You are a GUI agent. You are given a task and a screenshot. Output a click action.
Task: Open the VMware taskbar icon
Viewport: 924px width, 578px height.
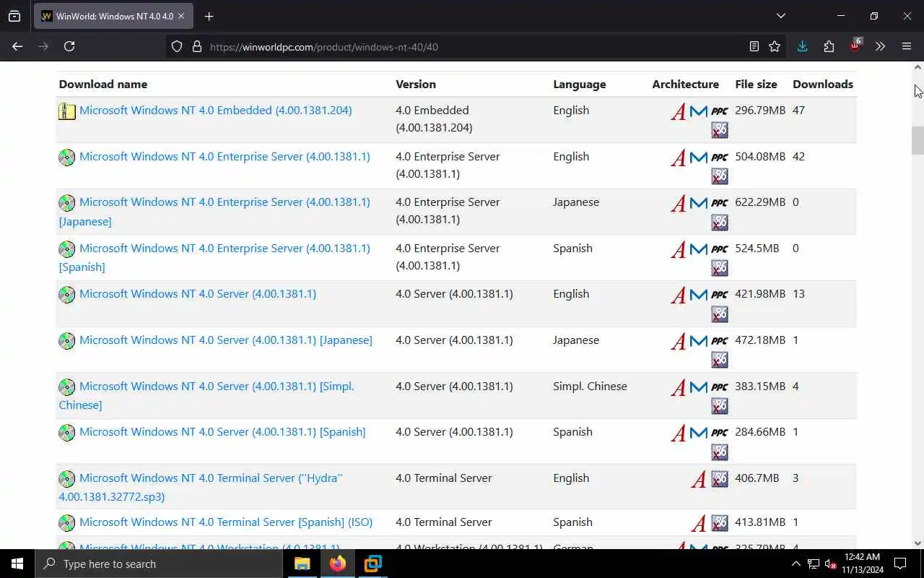[373, 564]
